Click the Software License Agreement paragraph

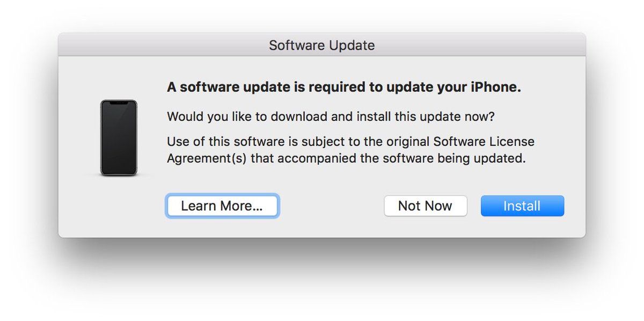point(350,150)
